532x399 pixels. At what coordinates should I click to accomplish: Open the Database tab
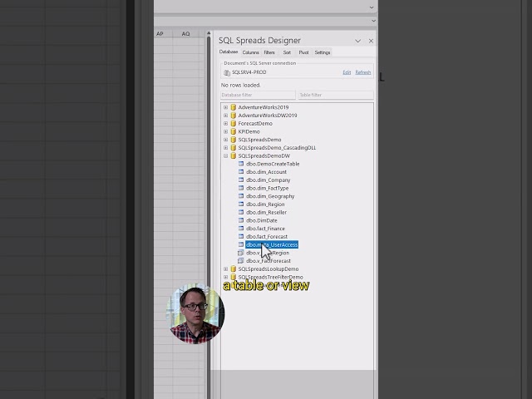pyautogui.click(x=229, y=52)
